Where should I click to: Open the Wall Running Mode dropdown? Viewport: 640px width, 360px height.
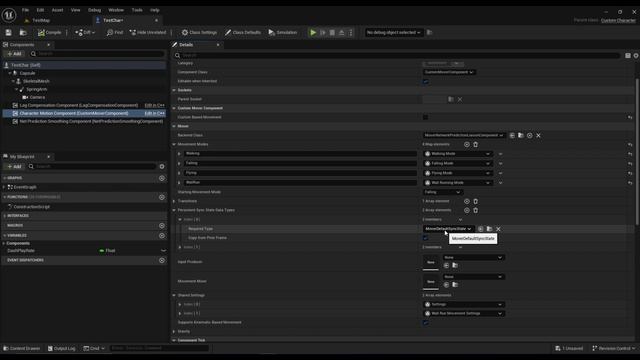pos(458,182)
